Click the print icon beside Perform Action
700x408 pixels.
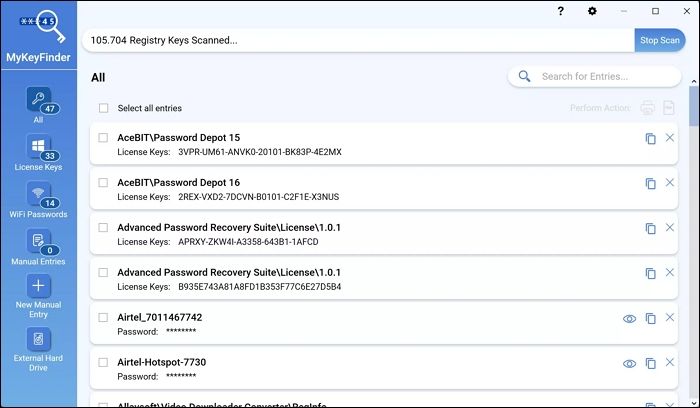point(647,108)
